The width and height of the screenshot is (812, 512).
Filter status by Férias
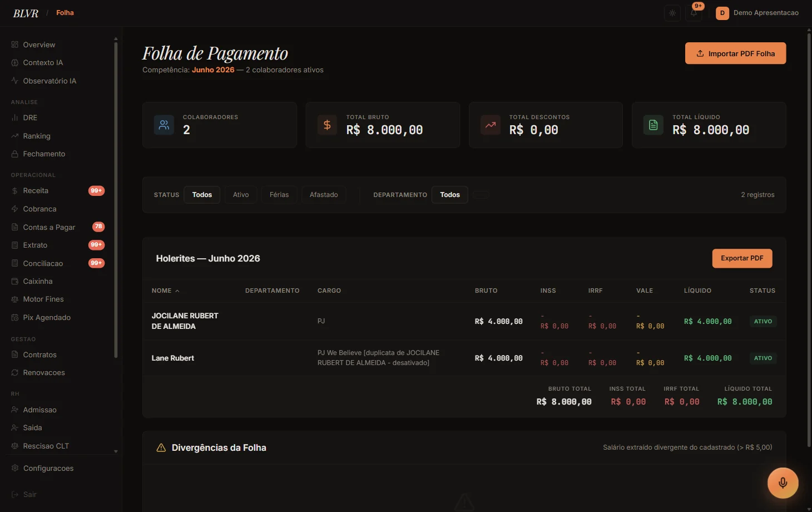pyautogui.click(x=279, y=195)
